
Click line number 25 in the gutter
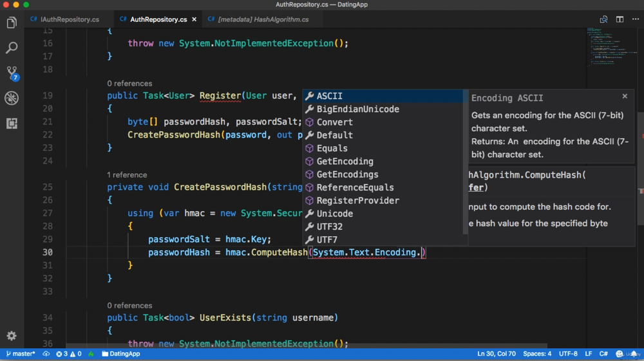click(48, 187)
